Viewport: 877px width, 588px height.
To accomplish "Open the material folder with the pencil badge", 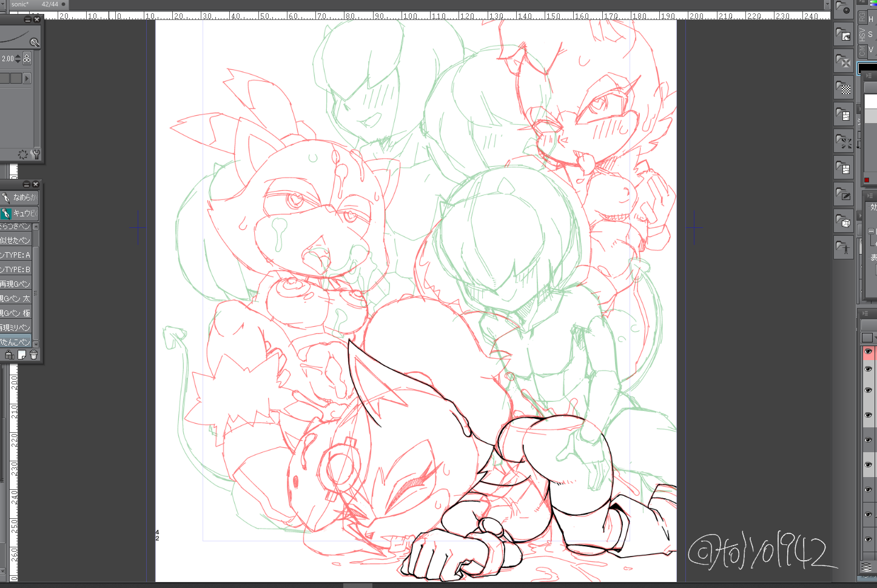I will (x=844, y=194).
